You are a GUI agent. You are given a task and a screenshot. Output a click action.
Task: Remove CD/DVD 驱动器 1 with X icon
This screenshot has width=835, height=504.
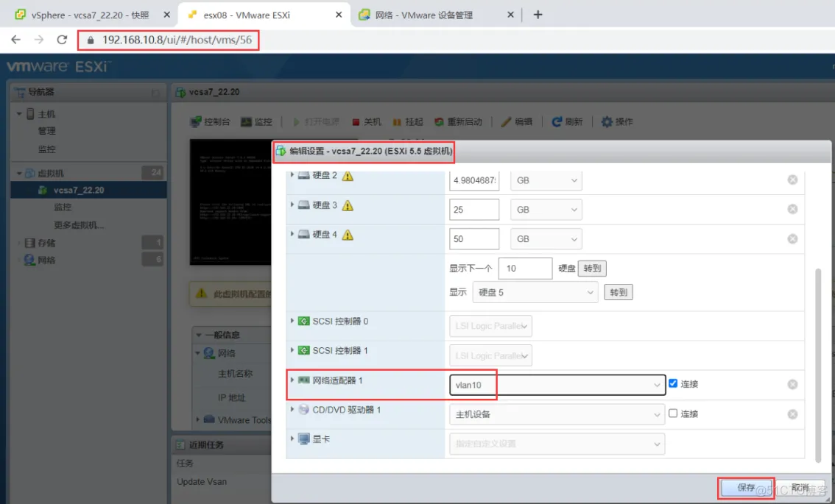(x=792, y=414)
